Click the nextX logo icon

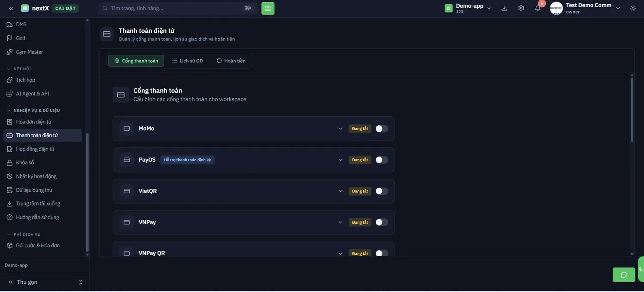(25, 8)
